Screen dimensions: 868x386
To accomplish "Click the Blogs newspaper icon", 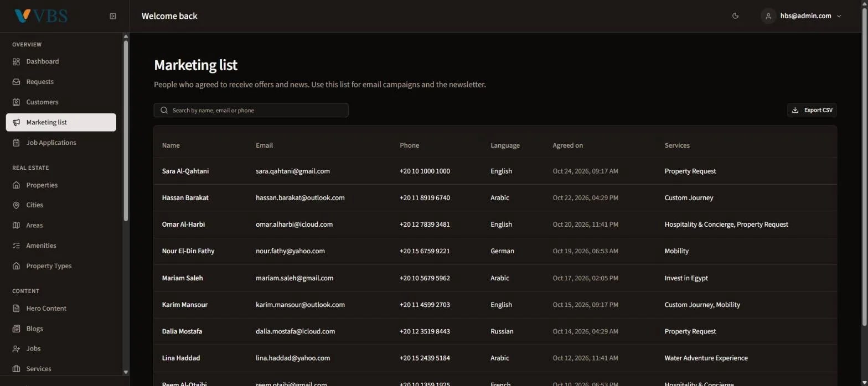I will pyautogui.click(x=16, y=328).
